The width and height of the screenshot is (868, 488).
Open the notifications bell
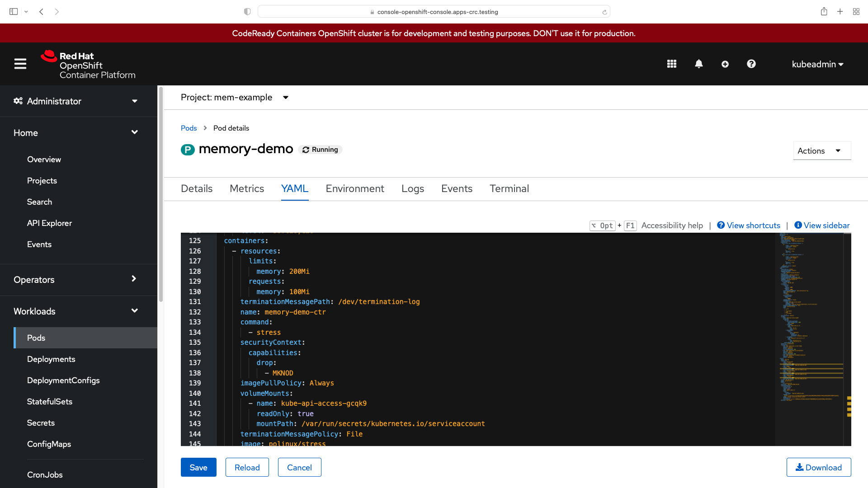pyautogui.click(x=699, y=64)
